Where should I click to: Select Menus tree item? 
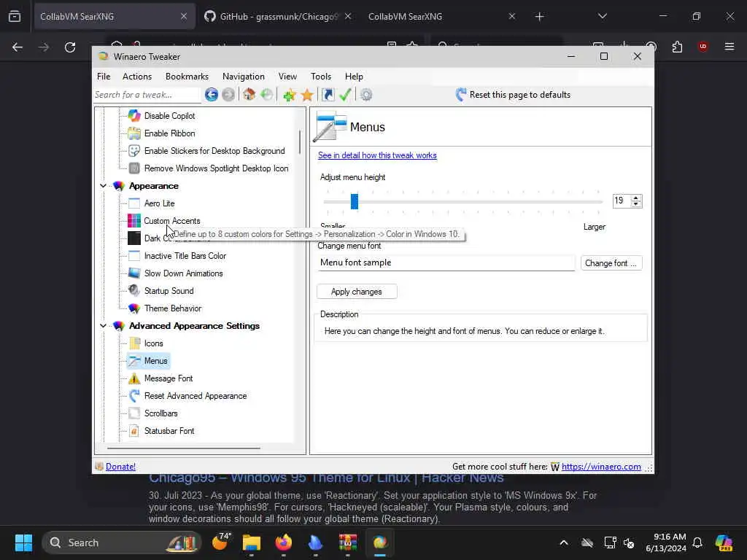(x=156, y=361)
